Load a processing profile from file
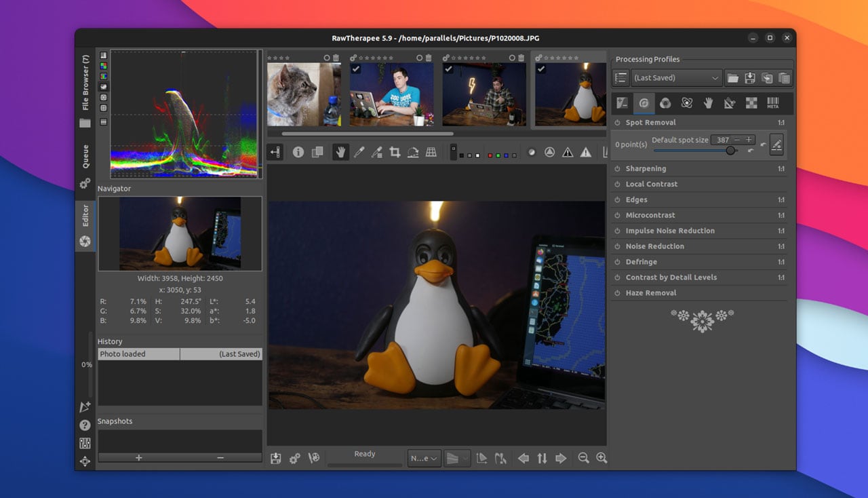Viewport: 868px width, 498px height. [x=733, y=78]
